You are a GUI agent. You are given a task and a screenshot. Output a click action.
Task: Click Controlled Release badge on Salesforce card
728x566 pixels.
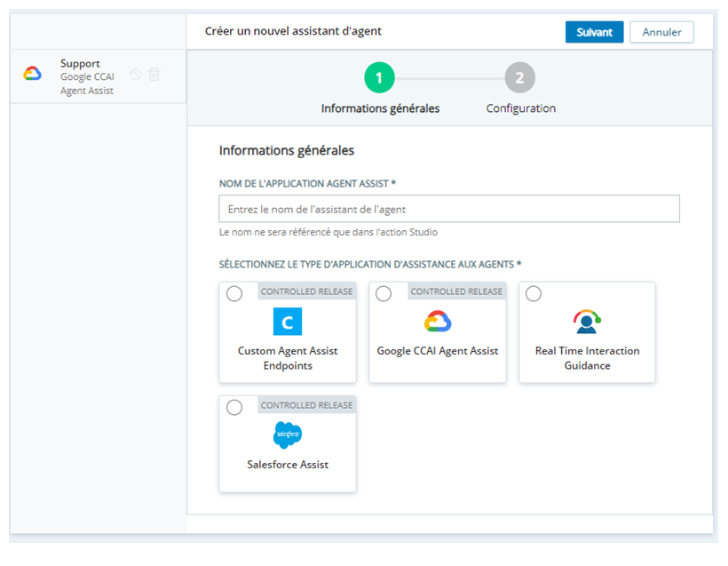tap(306, 405)
